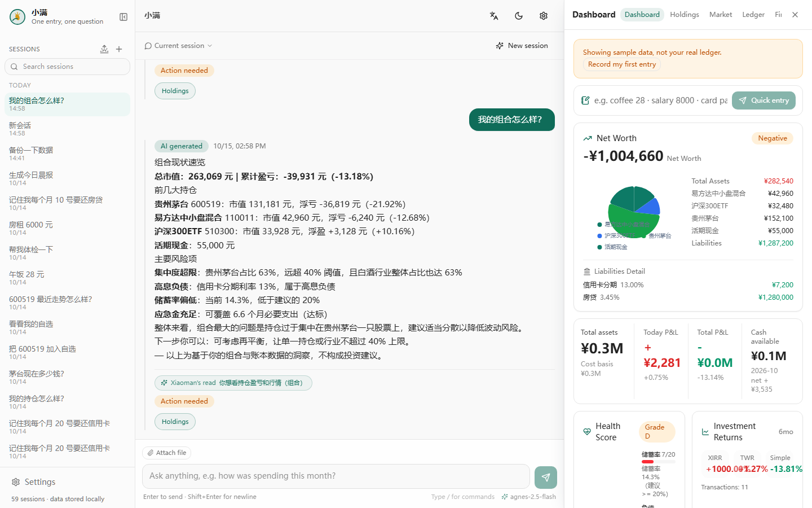
Task: Click the upper Holdings chip
Action: (175, 91)
